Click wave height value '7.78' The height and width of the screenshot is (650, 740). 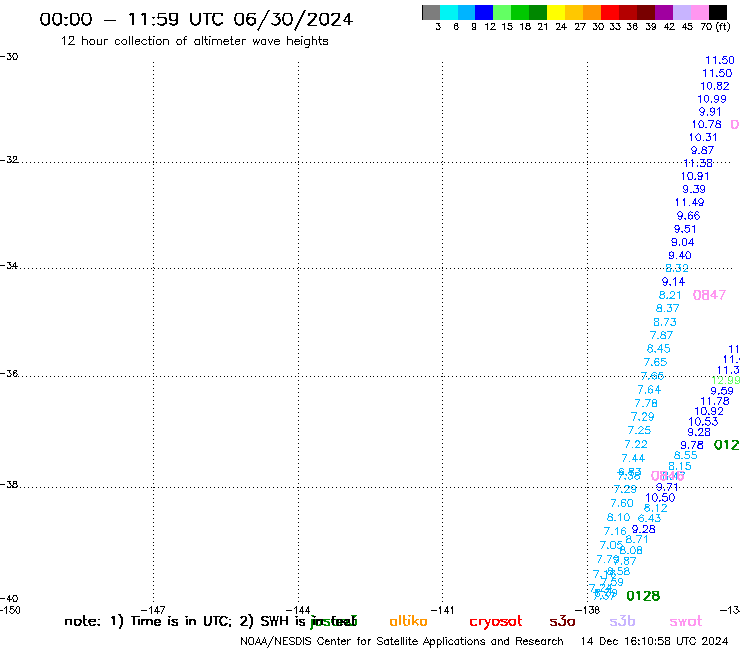[x=646, y=403]
